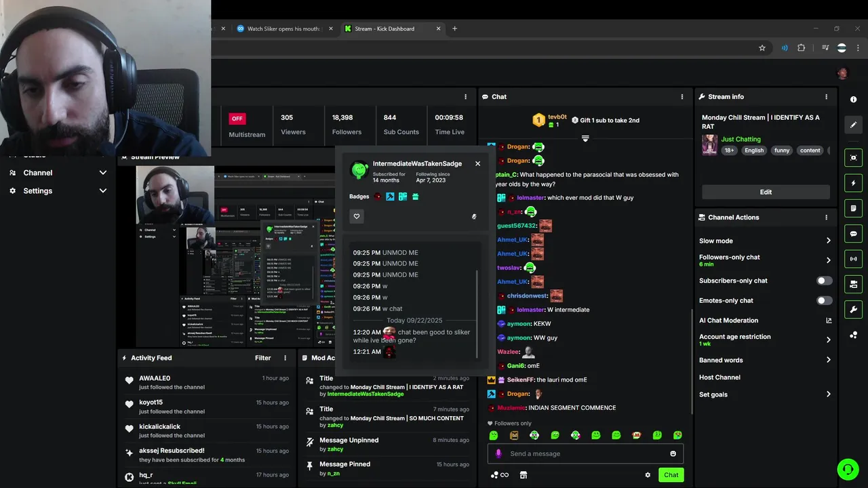Open emoji picker in message box
868x488 pixels.
(x=673, y=453)
